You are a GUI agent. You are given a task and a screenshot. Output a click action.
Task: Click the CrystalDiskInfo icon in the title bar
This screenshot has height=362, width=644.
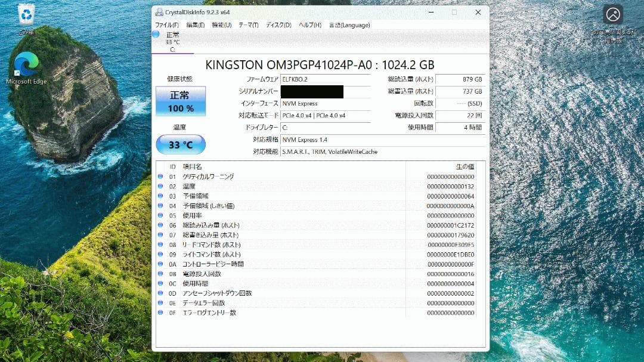click(x=159, y=12)
